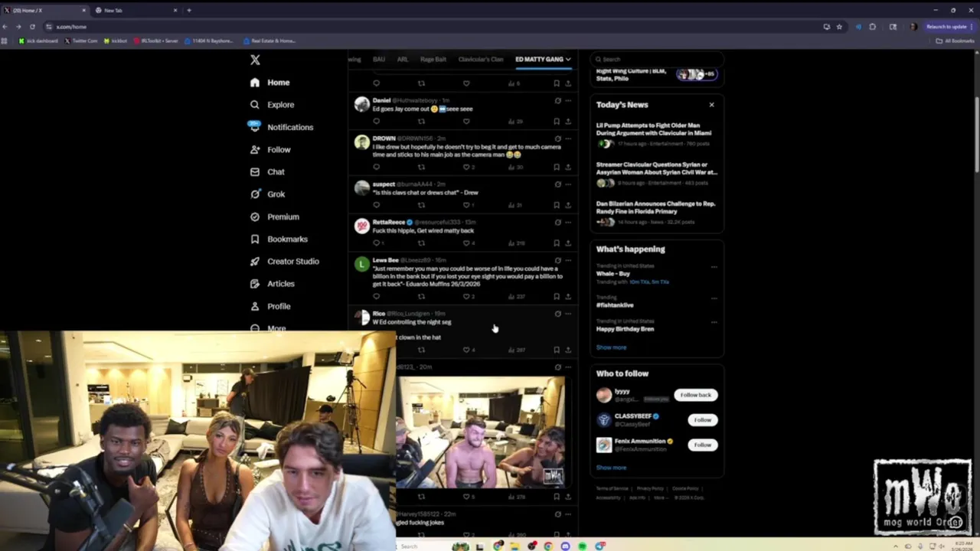Switch to the Rage Bait tab
This screenshot has height=551, width=980.
(433, 59)
